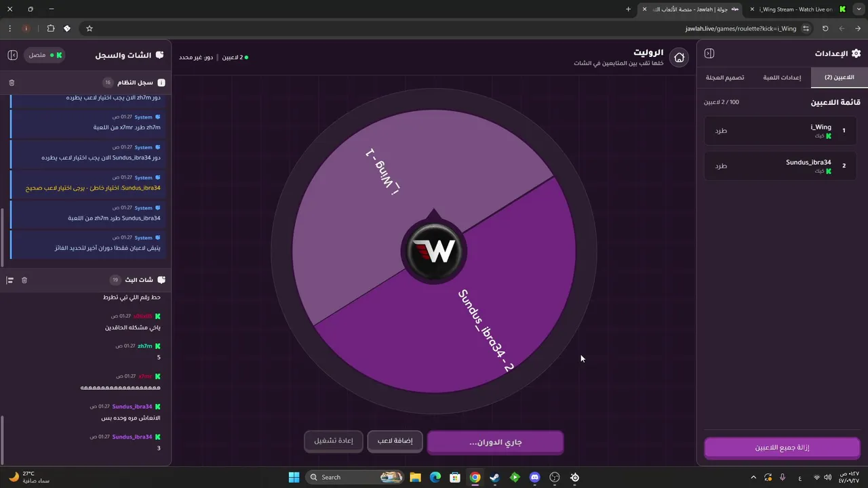This screenshot has height=488, width=868.
Task: Open the إعدادات اللعبة tab
Action: 782,77
